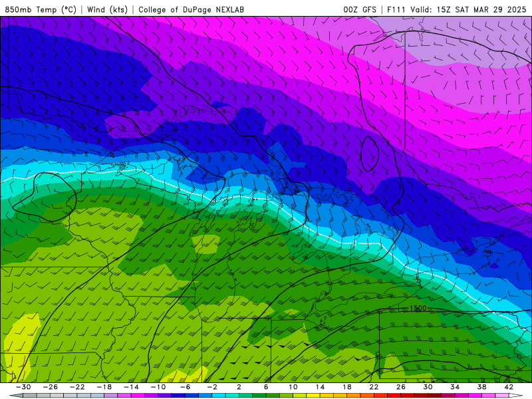
Task: Click the 26 colorbar tick label
Action: tap(401, 387)
